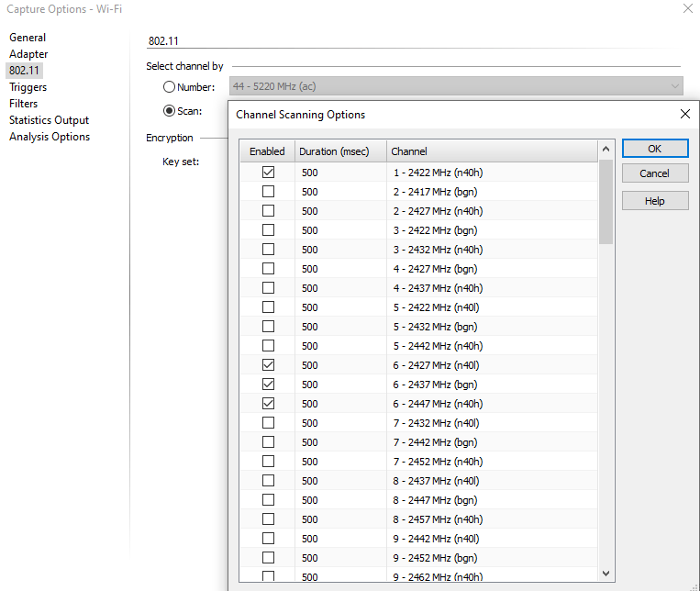Open Help for channel scanning
Viewport: 700px width, 591px height.
click(x=654, y=201)
